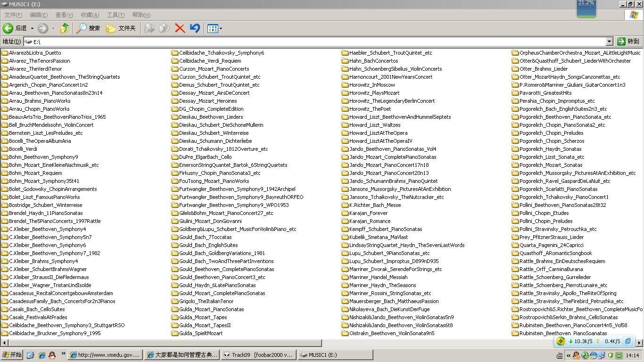This screenshot has height=362, width=644.
Task: Select folder Karajan_Romance
Action: (x=370, y=221)
